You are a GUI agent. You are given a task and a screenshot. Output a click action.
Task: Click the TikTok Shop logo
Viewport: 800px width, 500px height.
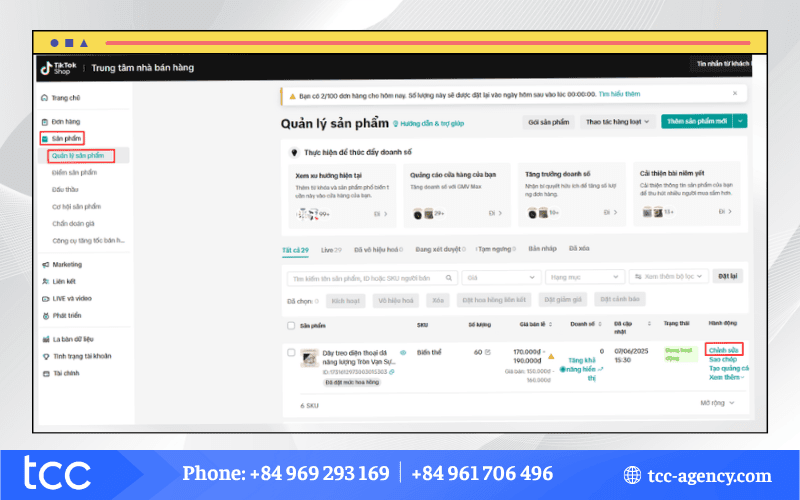pos(58,67)
